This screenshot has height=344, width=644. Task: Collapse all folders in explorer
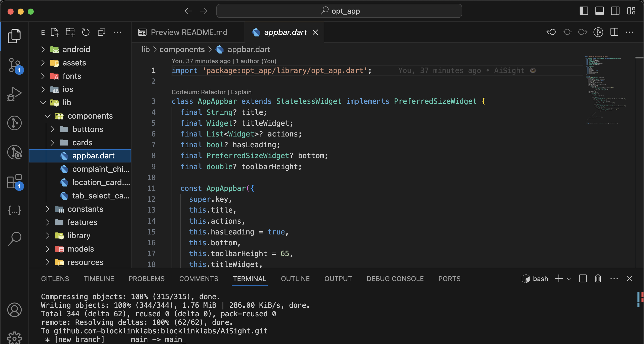tap(101, 32)
